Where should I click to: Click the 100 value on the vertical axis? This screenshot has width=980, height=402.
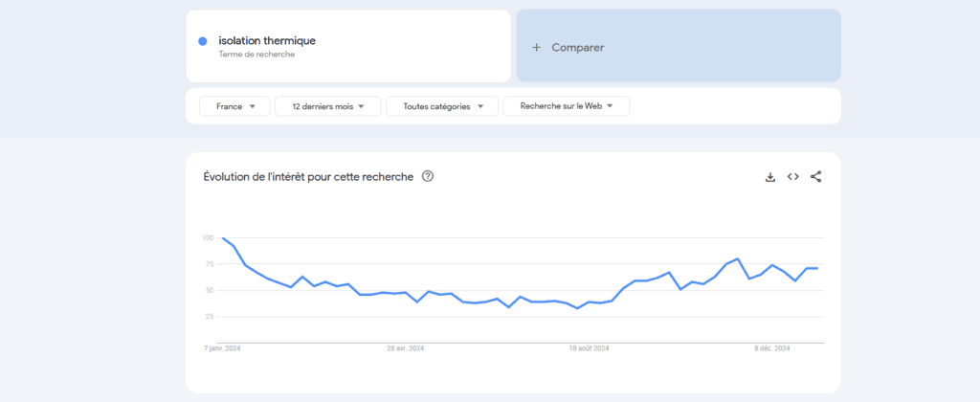click(208, 237)
